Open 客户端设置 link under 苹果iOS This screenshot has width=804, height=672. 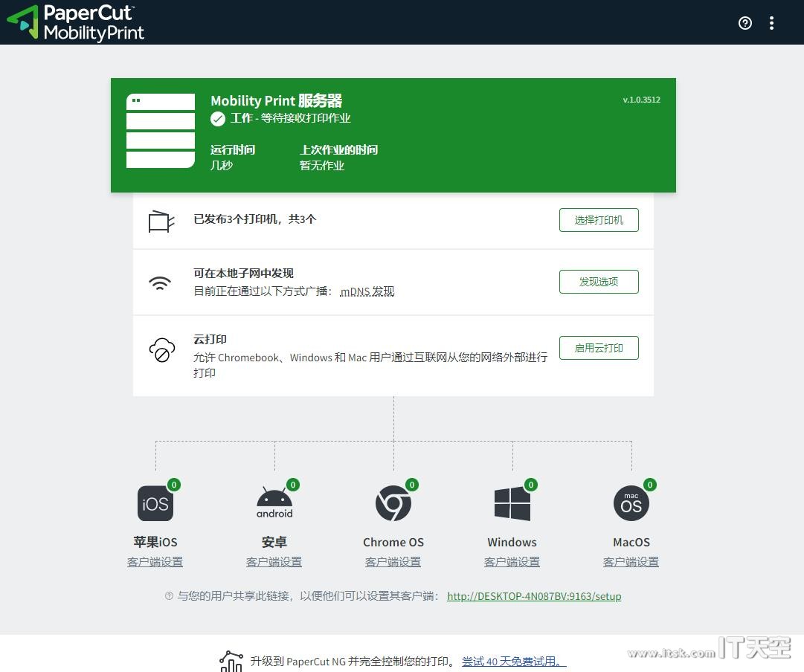155,562
